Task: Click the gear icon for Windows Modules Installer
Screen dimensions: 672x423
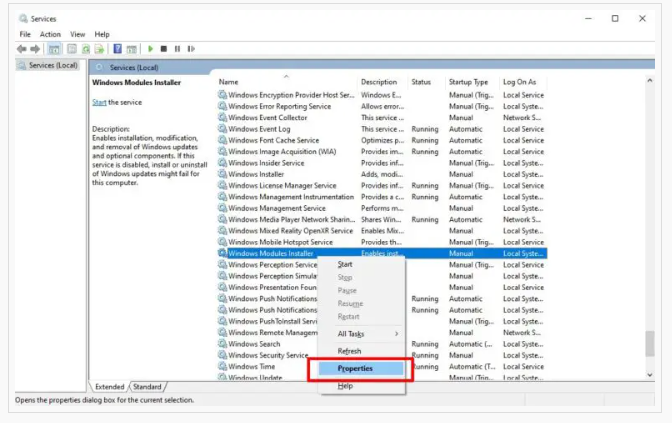Action: pos(222,253)
